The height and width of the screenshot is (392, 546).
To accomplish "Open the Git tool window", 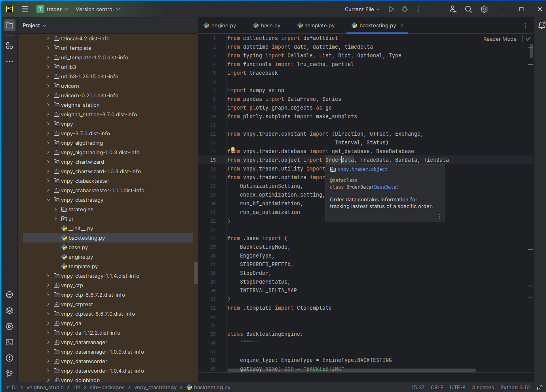I will pos(10,374).
